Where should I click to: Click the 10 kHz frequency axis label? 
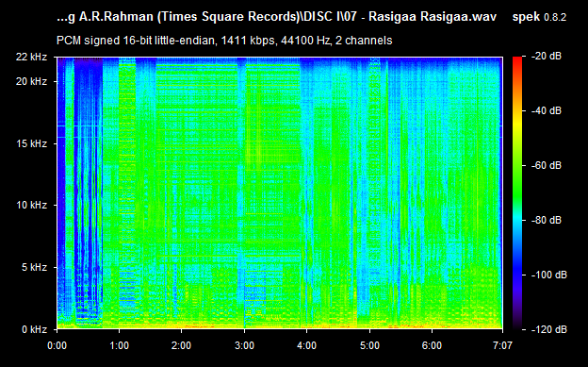coord(31,205)
